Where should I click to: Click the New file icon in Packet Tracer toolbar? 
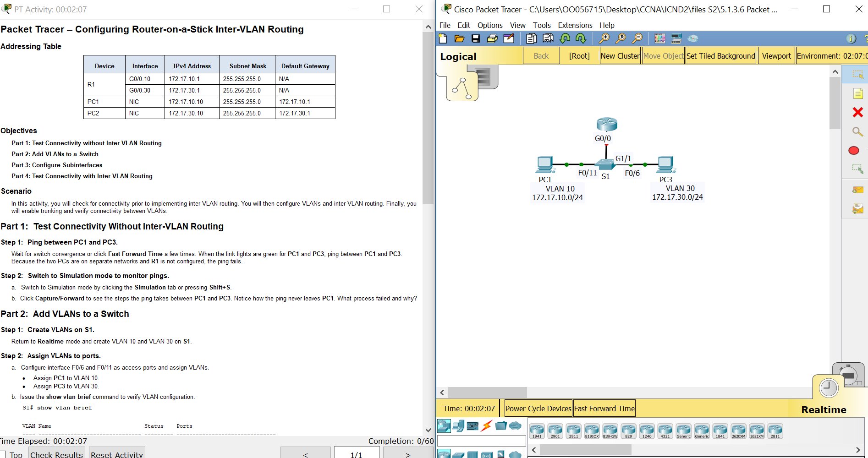click(x=443, y=39)
